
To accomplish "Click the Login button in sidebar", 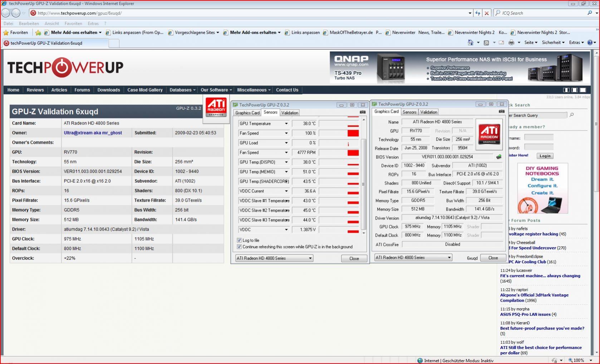I will point(545,156).
